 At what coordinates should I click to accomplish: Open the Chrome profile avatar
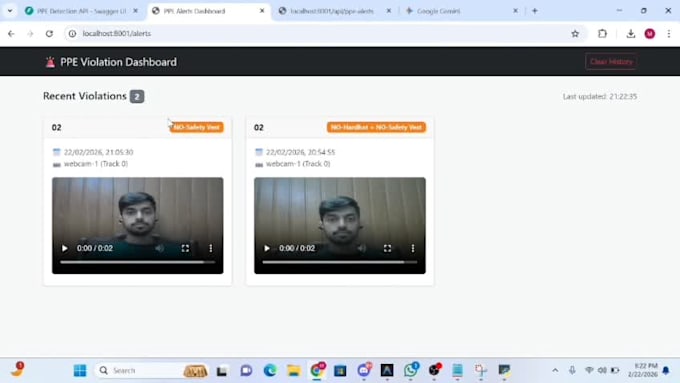coord(650,33)
